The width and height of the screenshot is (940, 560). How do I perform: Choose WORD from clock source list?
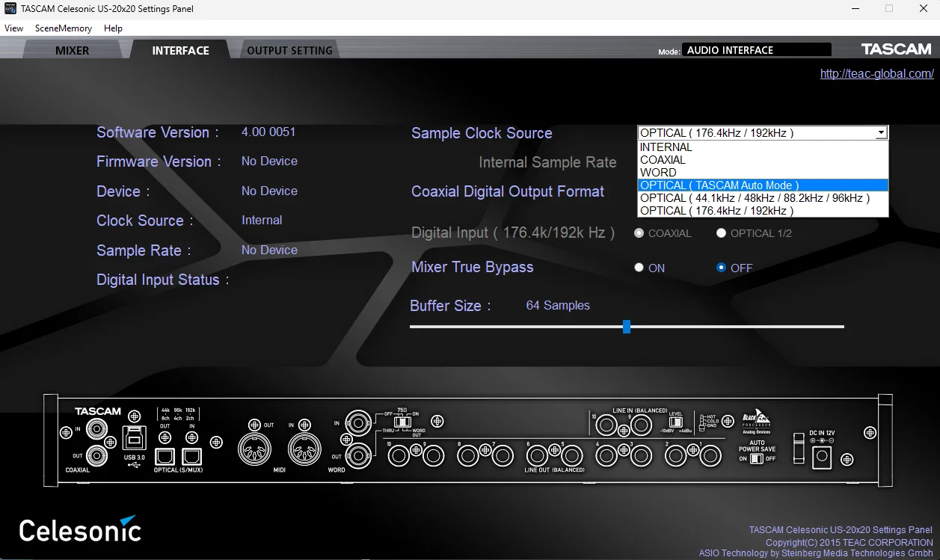click(763, 173)
